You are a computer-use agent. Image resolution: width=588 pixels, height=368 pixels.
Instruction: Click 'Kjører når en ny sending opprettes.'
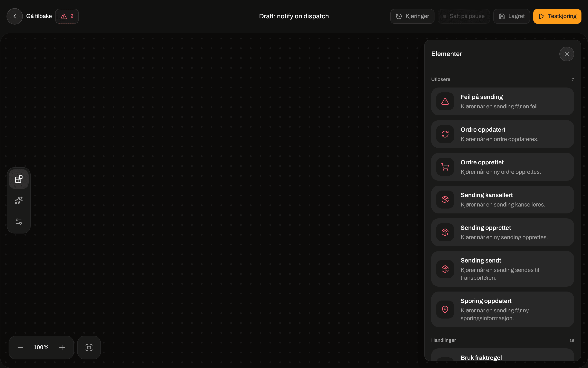pos(504,237)
